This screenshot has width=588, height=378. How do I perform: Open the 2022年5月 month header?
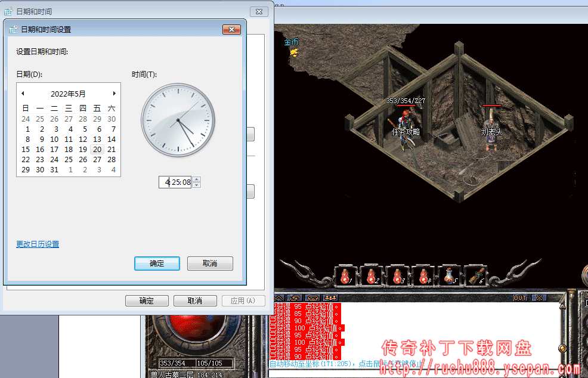pos(68,94)
